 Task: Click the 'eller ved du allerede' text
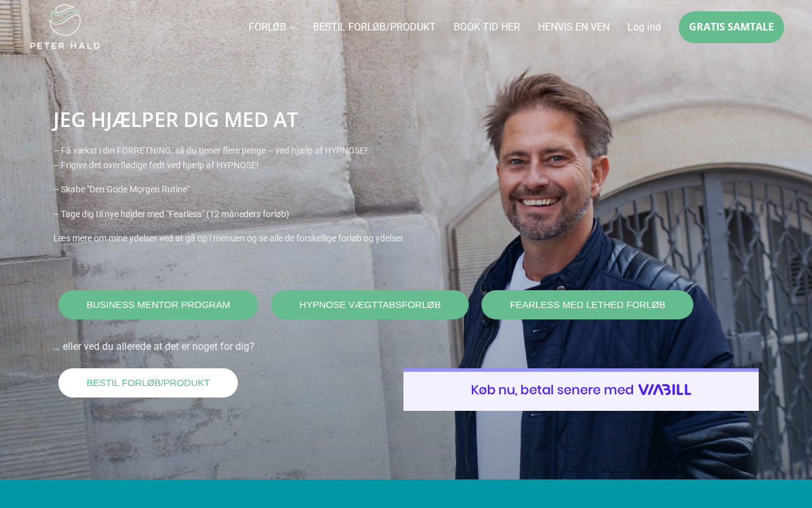coord(154,347)
